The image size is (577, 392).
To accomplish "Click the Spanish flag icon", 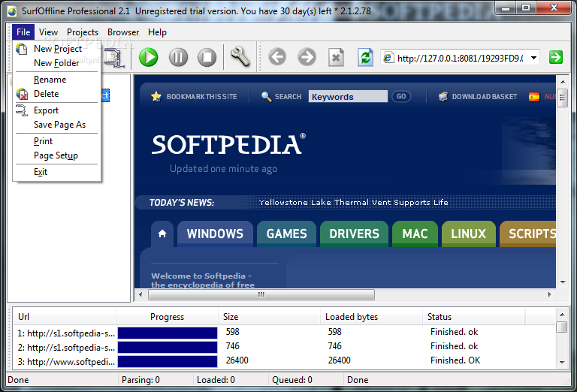I will (534, 97).
